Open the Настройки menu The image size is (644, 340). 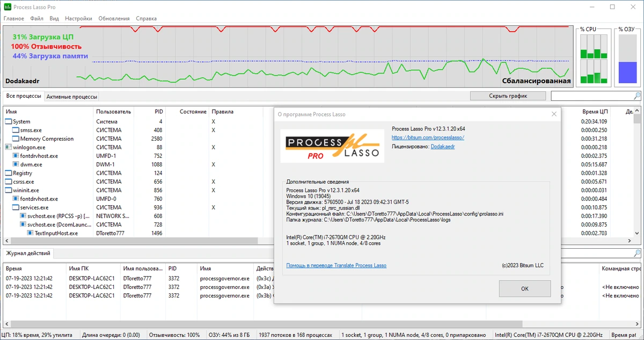coord(78,18)
